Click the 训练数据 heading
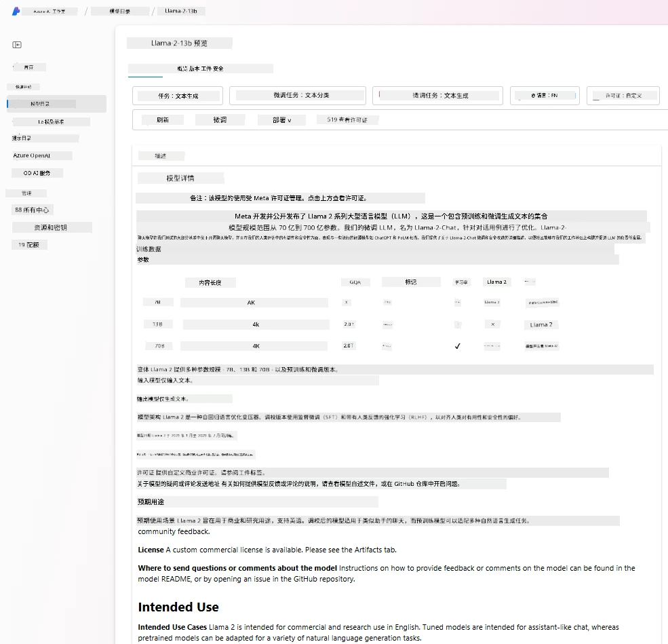668x644 pixels. (149, 249)
